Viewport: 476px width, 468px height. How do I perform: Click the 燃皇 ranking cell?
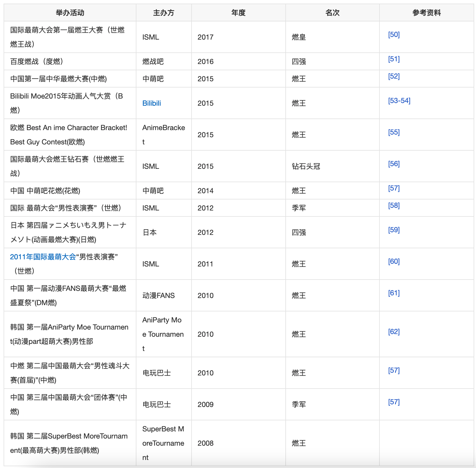pyautogui.click(x=299, y=37)
